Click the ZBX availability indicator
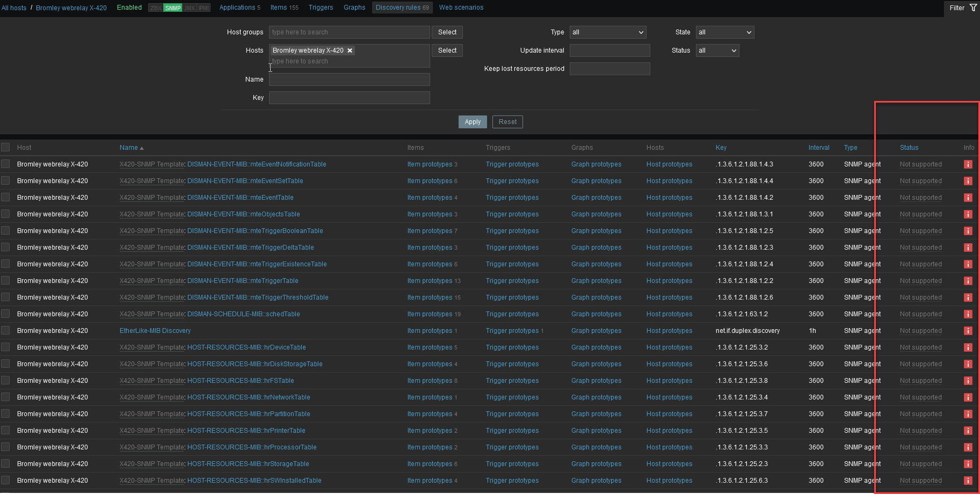The image size is (980, 494). point(156,8)
